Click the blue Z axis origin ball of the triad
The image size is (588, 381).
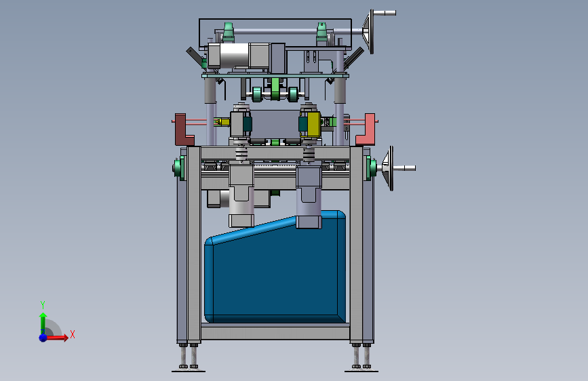point(43,338)
